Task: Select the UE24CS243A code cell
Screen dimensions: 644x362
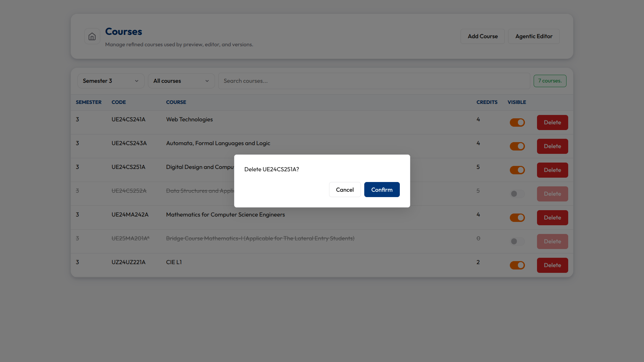Action: tap(129, 143)
